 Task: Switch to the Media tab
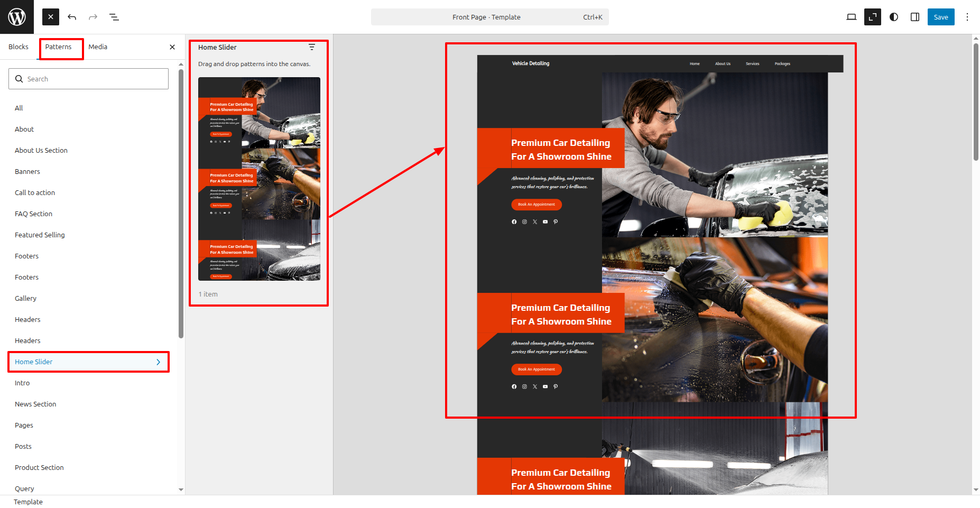click(x=98, y=47)
